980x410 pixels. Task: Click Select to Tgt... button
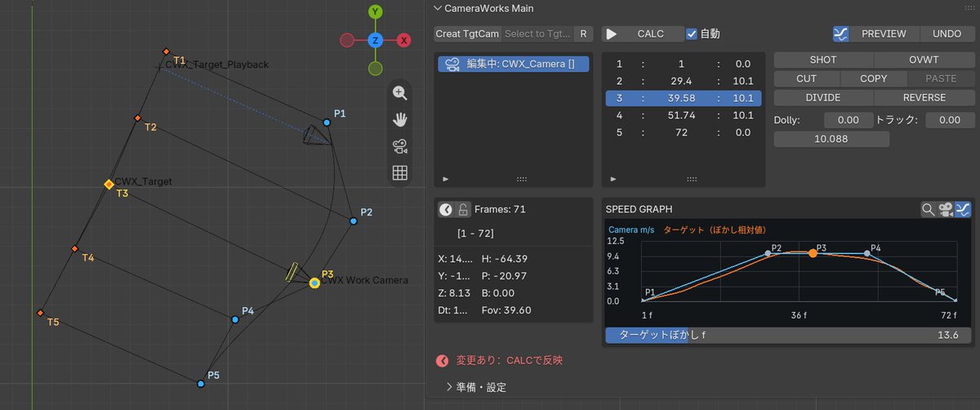click(x=537, y=33)
